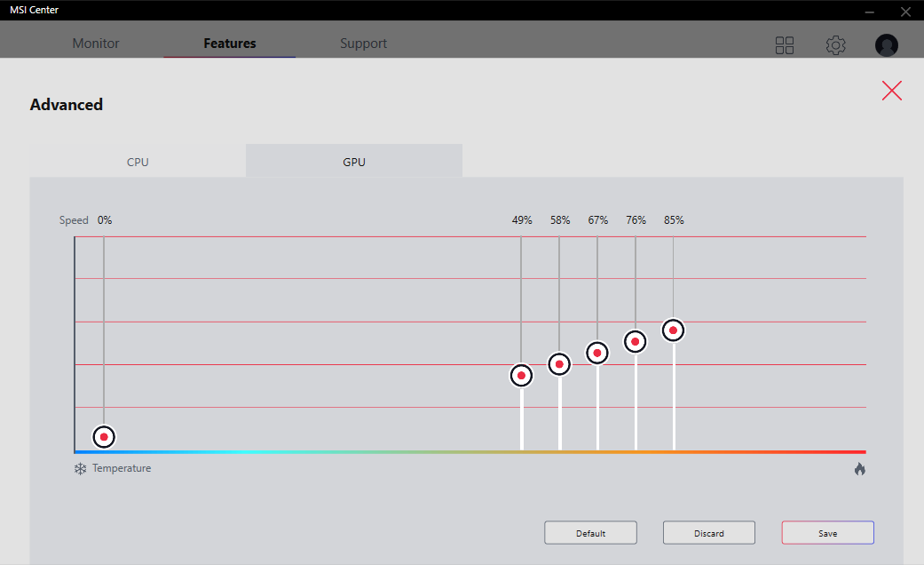924x565 pixels.
Task: Open the grid apps view icon
Action: (785, 45)
